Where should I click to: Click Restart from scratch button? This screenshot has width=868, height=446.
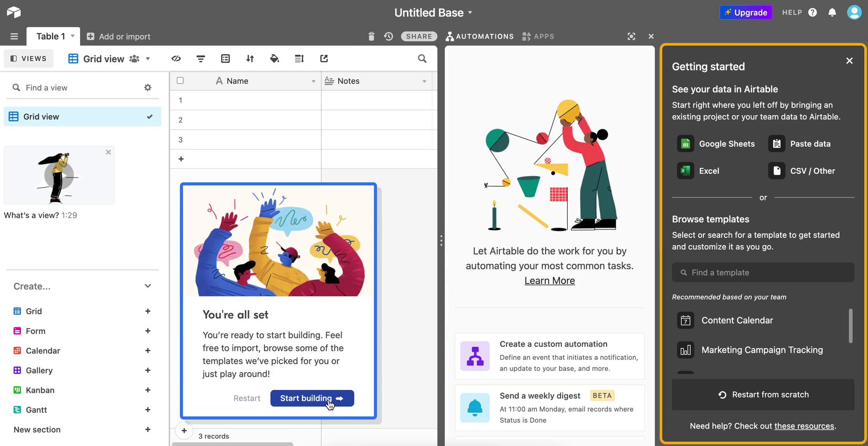(763, 394)
